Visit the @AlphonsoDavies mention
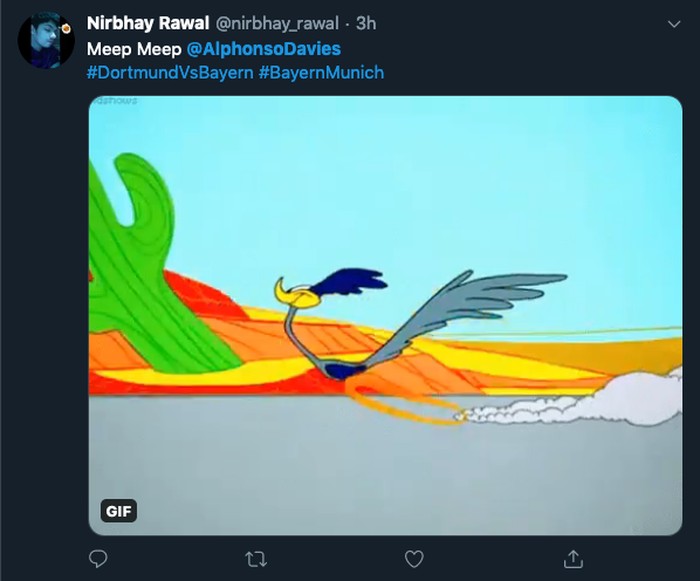 point(264,48)
